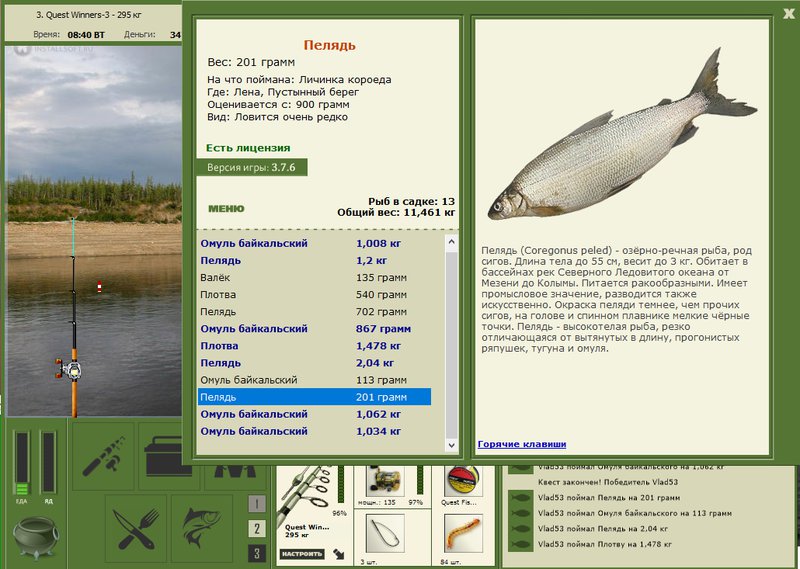
Task: Click the Есть лицензия text
Action: [248, 148]
